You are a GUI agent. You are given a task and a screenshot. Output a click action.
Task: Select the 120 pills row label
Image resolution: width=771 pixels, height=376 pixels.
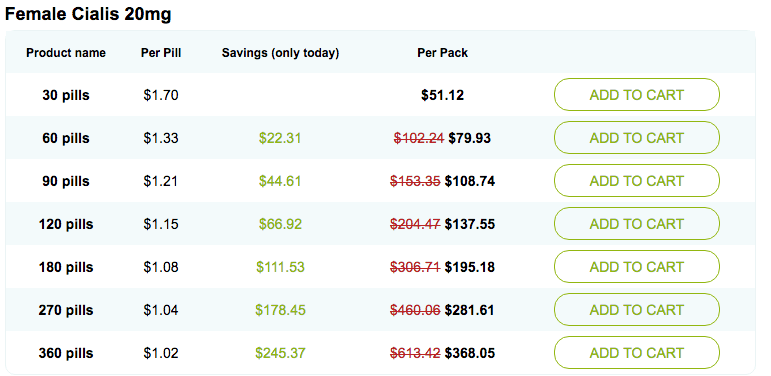[x=66, y=225]
